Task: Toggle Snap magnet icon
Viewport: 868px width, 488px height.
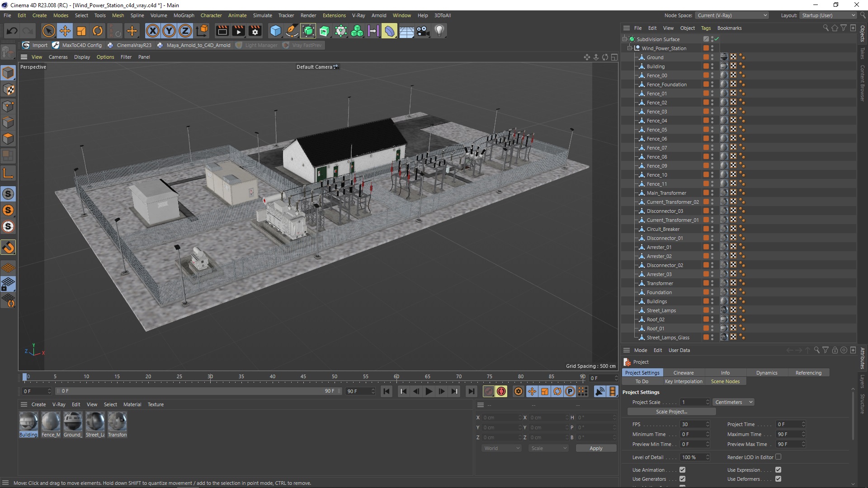Action: click(x=8, y=247)
